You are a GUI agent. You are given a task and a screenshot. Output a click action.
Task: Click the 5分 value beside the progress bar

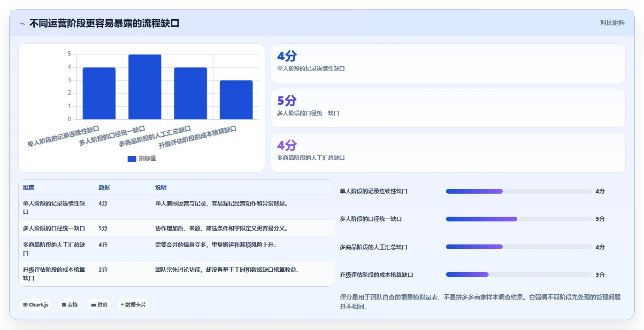point(600,219)
